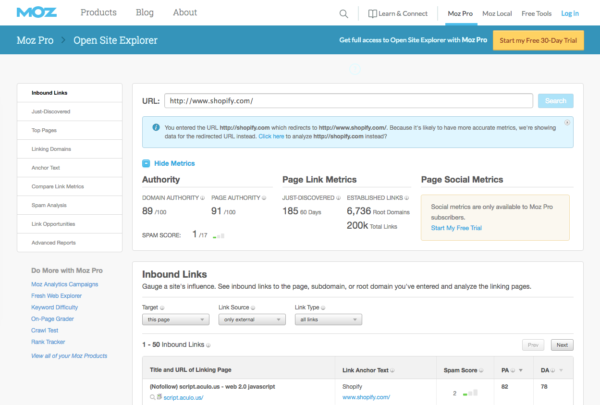
Task: Click Start my Free 30-Day Trial button
Action: coord(538,40)
